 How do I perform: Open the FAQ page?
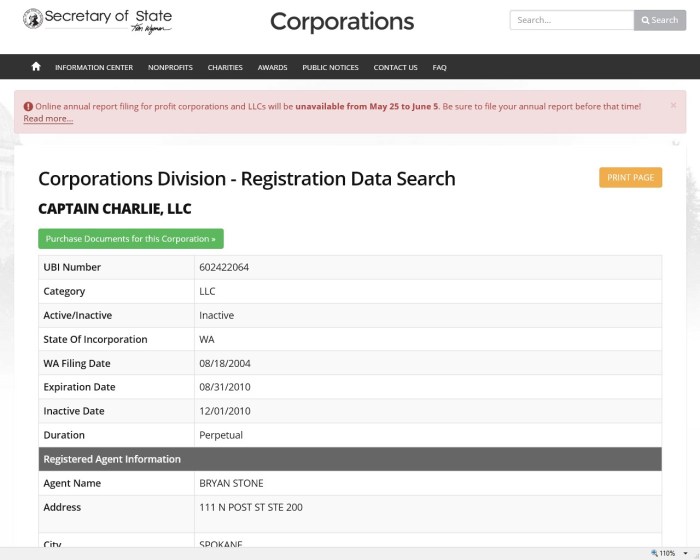click(x=439, y=68)
